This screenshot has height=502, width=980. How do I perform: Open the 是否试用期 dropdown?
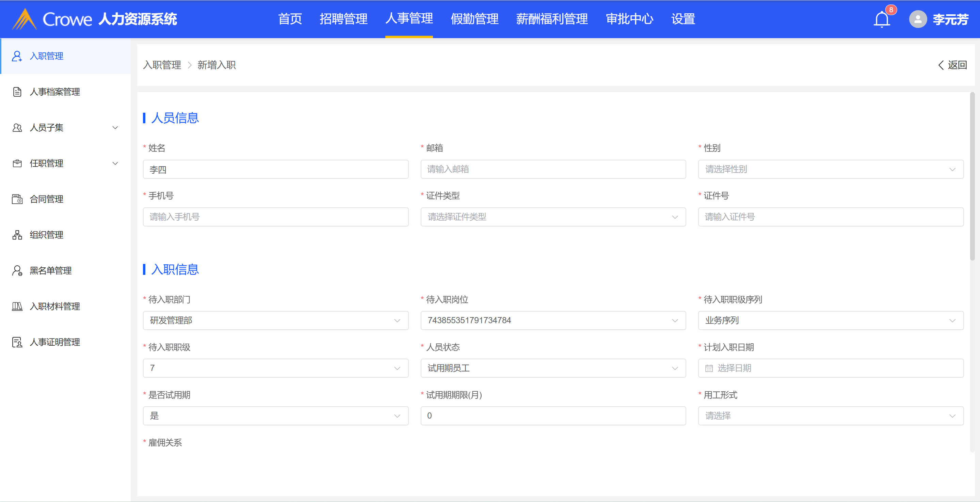pos(275,415)
